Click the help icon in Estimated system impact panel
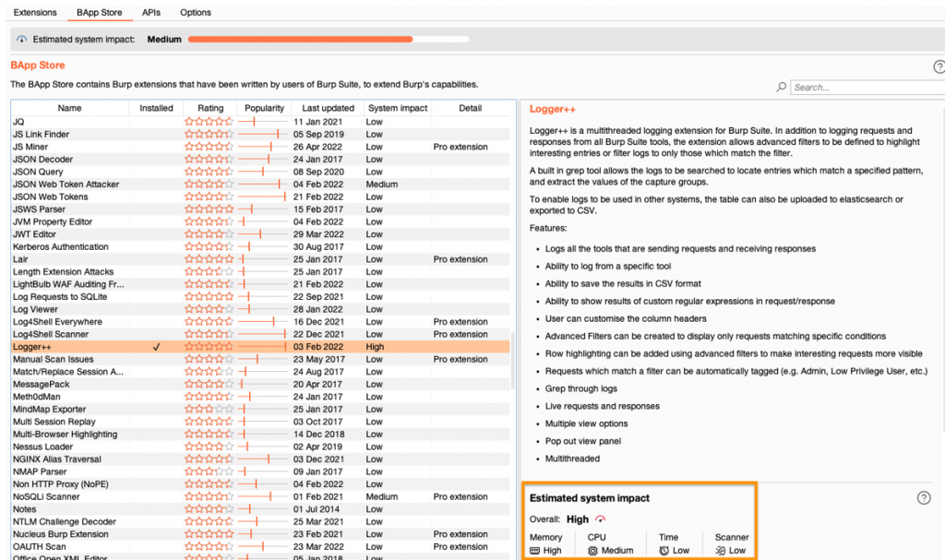Viewport: 945px width, 560px height. click(x=924, y=498)
